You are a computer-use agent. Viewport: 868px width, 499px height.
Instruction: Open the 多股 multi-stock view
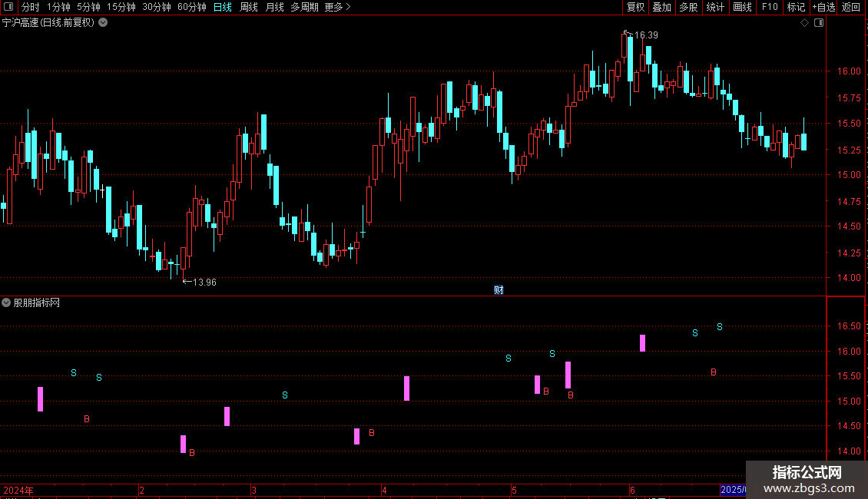688,7
